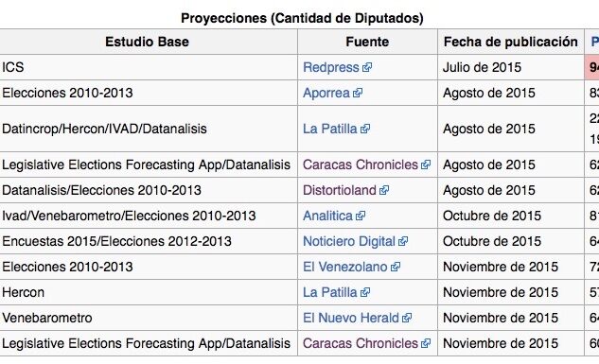Open Caracas Chronicles link in Noviembre row
Image resolution: width=599 pixels, height=364 pixels.
point(361,344)
